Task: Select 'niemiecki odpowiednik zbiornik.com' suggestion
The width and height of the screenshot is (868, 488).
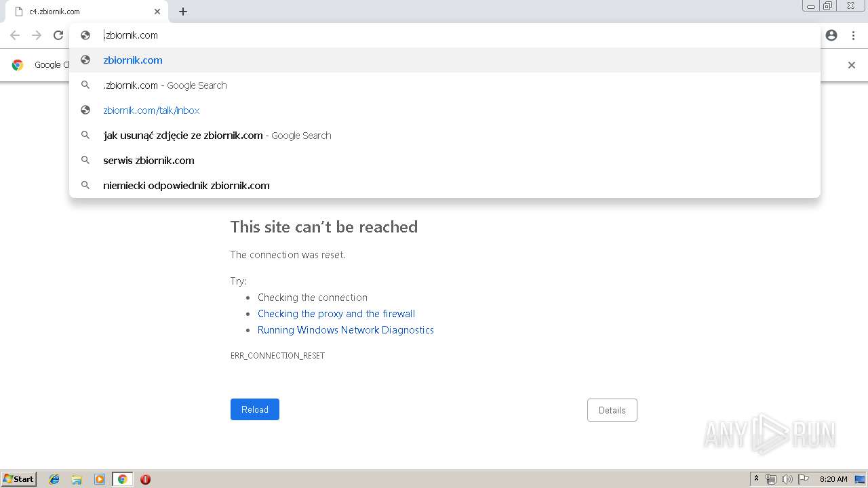Action: click(445, 186)
